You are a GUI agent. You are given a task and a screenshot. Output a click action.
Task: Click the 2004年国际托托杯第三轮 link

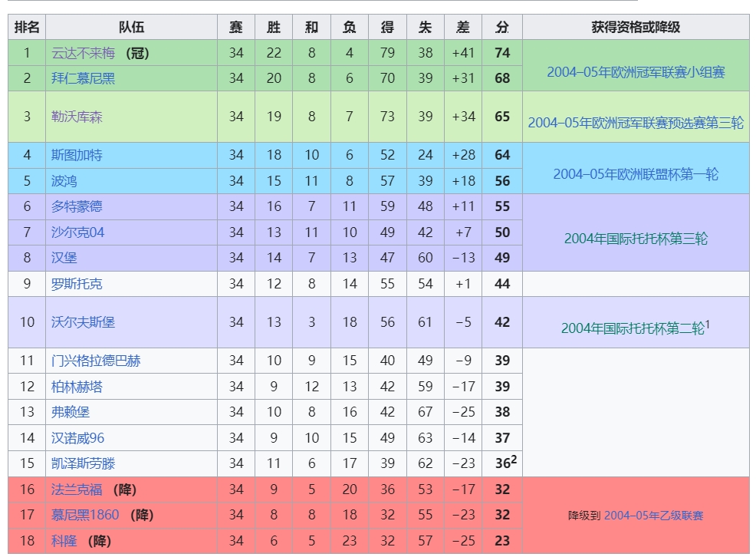[636, 239]
